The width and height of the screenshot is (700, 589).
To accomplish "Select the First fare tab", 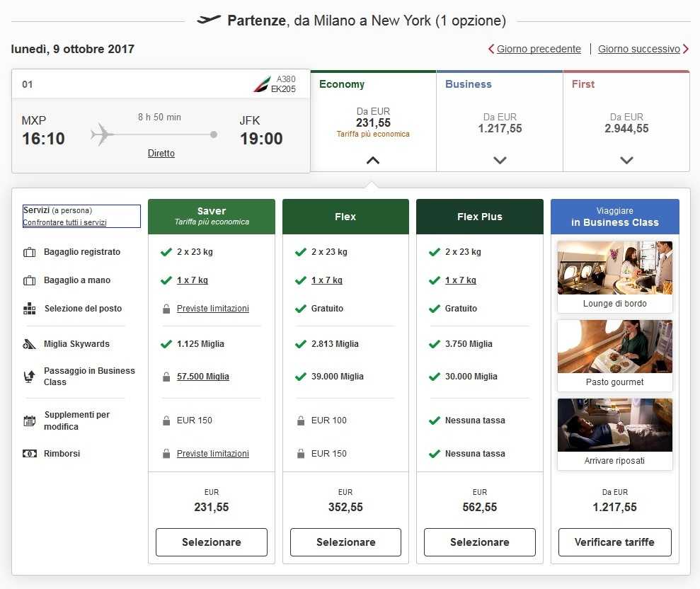I will (627, 120).
